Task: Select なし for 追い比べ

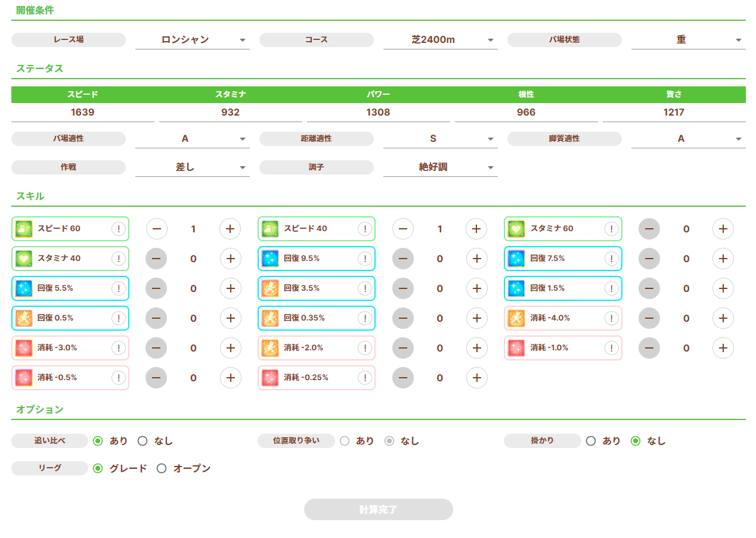Action: [x=142, y=441]
